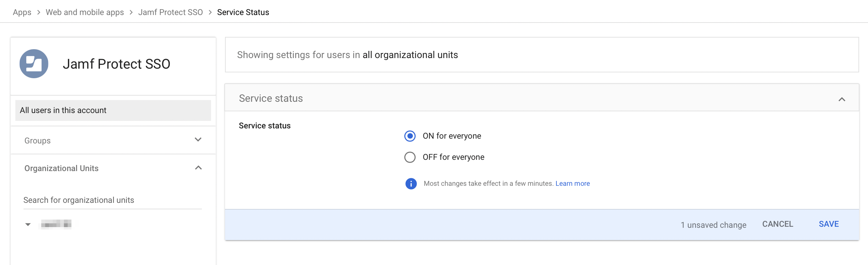Select ON for everyone radio button
The image size is (868, 265).
click(410, 136)
